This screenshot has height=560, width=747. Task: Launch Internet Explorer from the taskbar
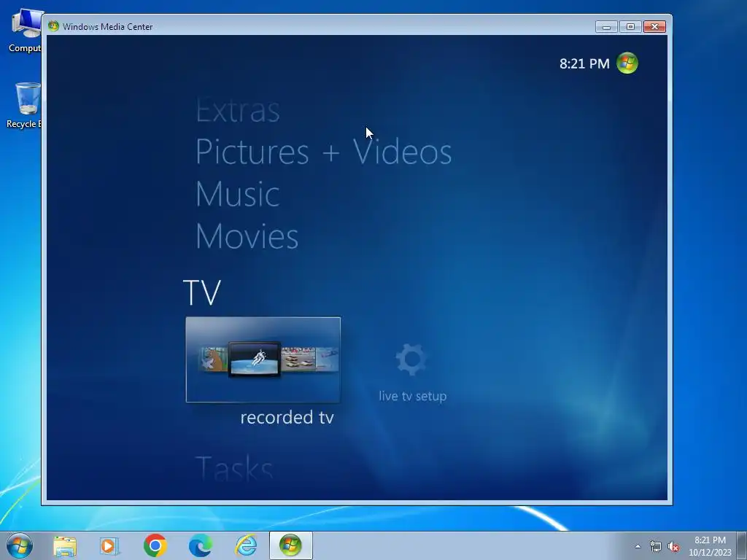(247, 545)
